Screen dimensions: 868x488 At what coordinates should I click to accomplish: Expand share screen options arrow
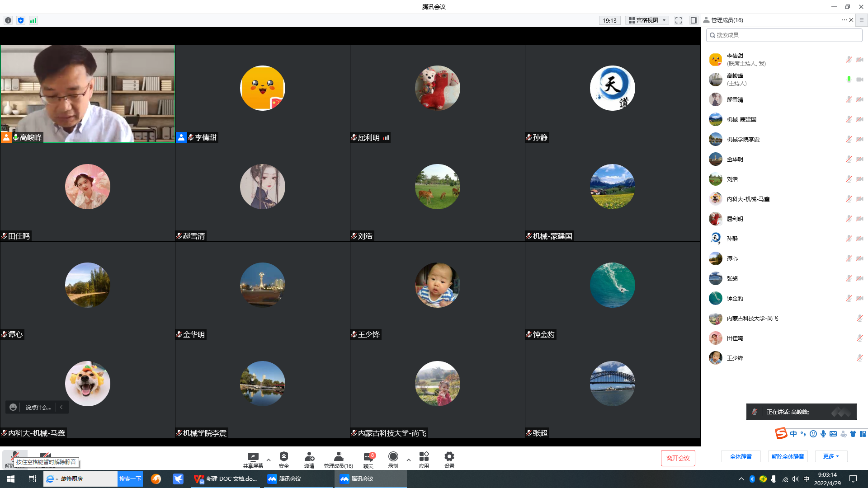coord(269,460)
